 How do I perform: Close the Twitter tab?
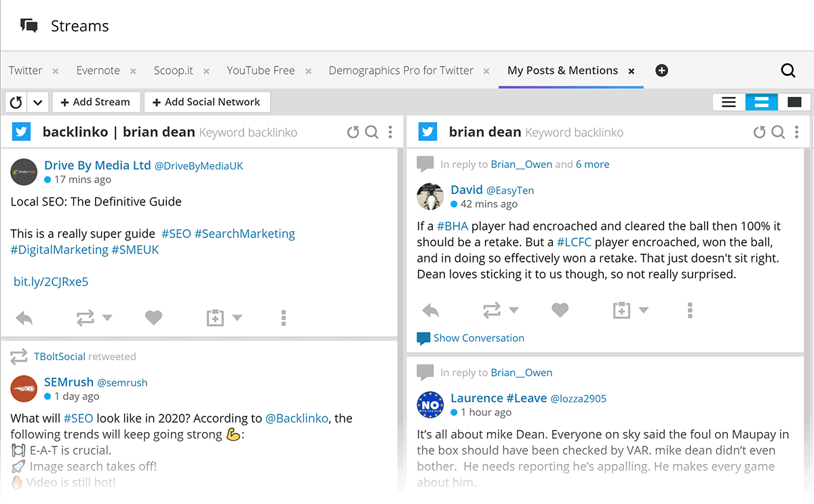pos(56,71)
